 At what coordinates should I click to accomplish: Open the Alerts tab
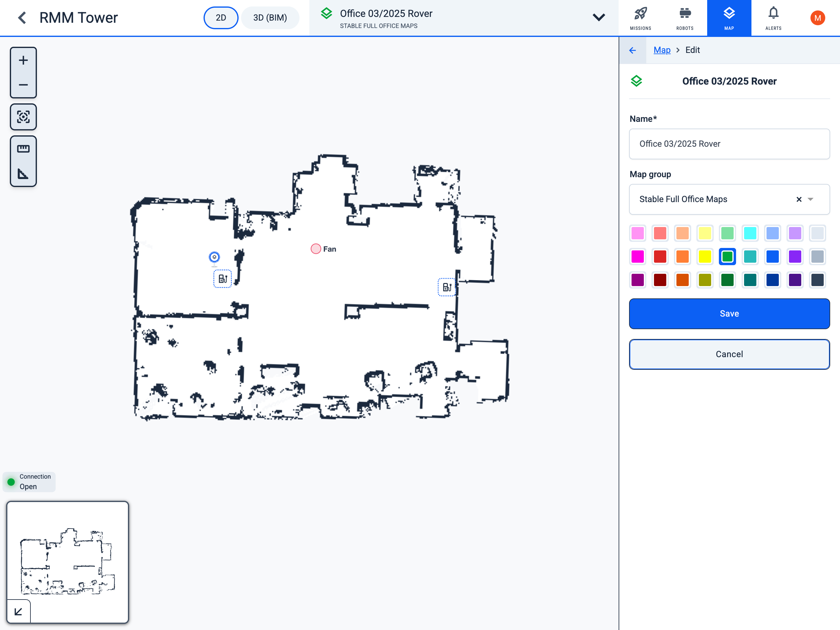pos(773,18)
